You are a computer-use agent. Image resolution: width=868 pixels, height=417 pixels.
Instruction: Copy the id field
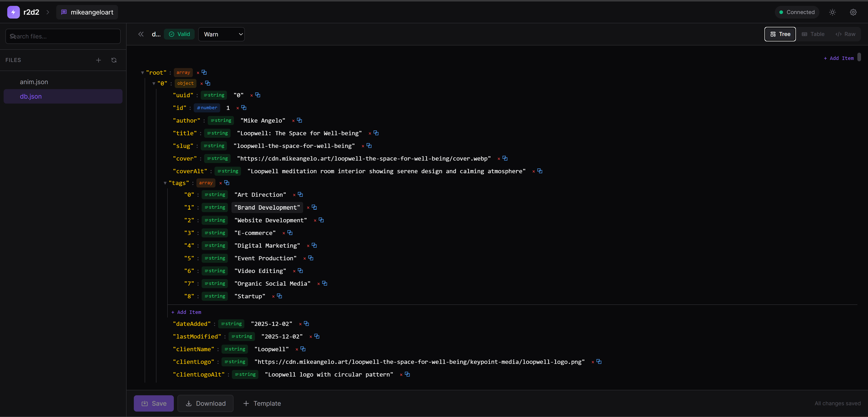pos(244,108)
